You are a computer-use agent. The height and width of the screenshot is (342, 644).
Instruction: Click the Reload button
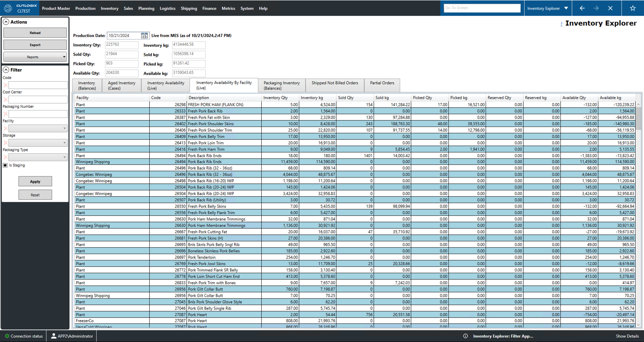click(35, 33)
